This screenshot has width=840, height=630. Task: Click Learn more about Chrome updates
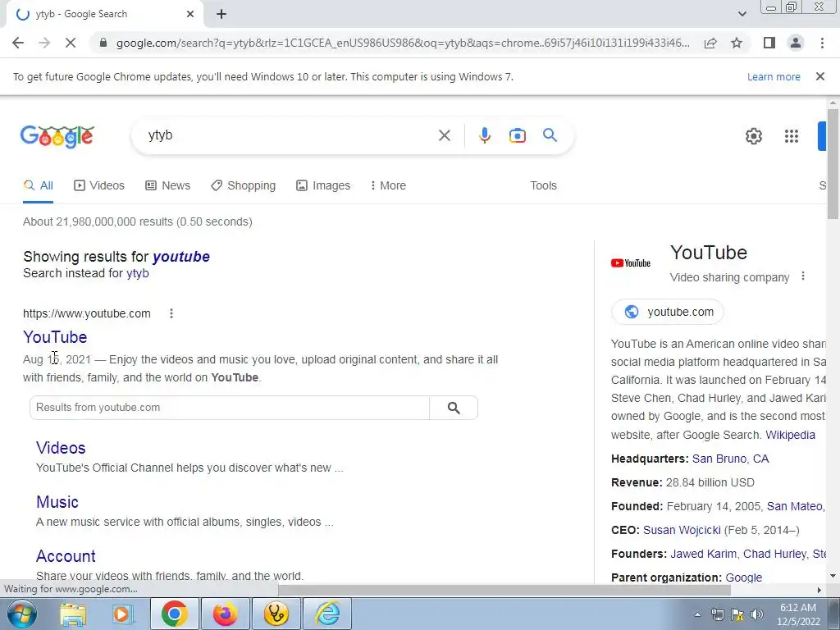pos(774,76)
